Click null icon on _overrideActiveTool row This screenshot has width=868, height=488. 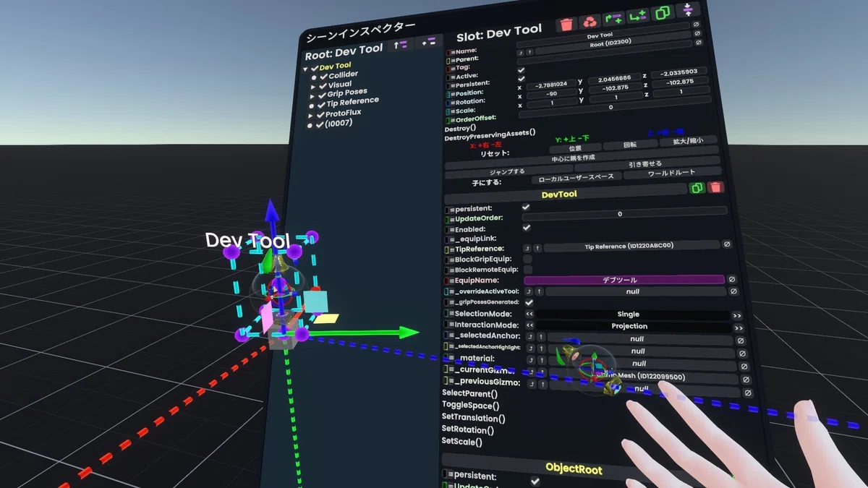click(x=733, y=291)
